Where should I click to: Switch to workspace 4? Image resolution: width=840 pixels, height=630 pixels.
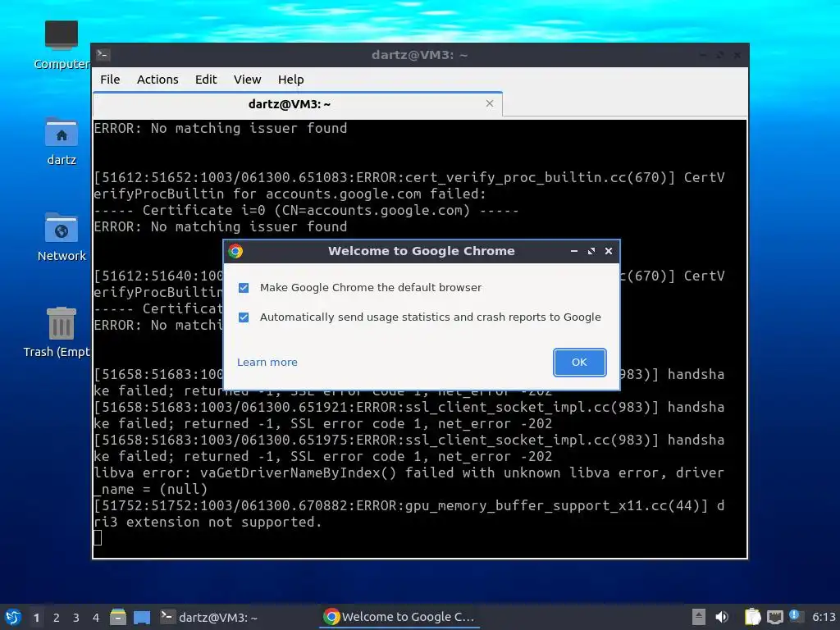click(x=96, y=618)
